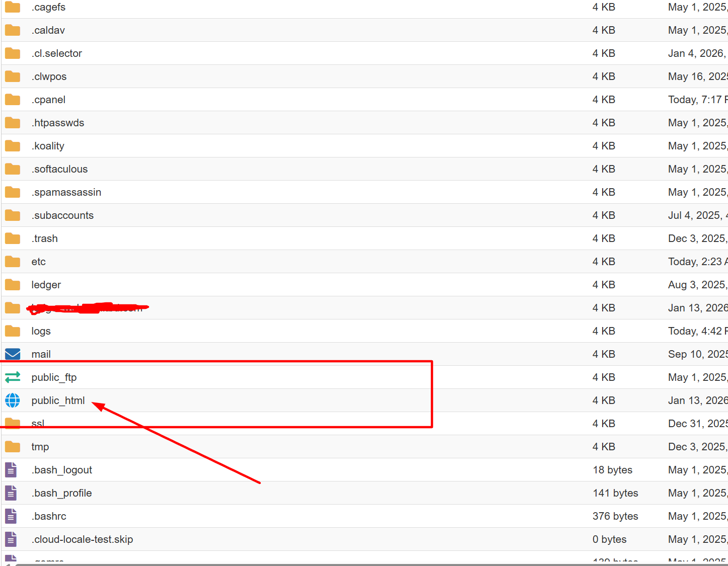728x566 pixels.
Task: Click the public_html size 4 KB
Action: pyautogui.click(x=604, y=400)
